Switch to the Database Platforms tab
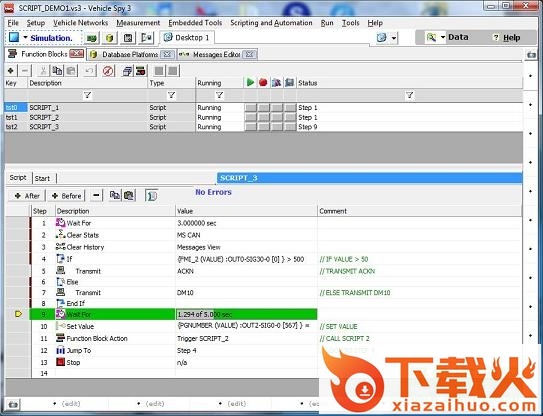543x416 pixels. tap(130, 54)
